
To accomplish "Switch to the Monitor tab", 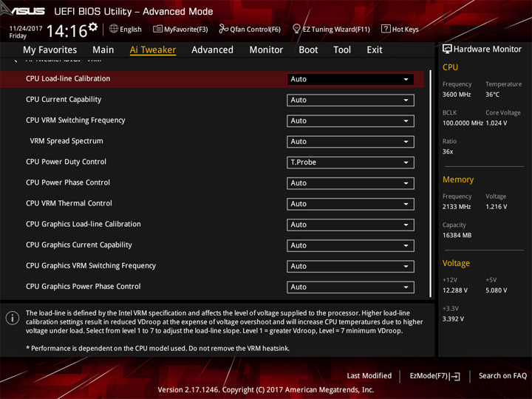I will pos(266,50).
